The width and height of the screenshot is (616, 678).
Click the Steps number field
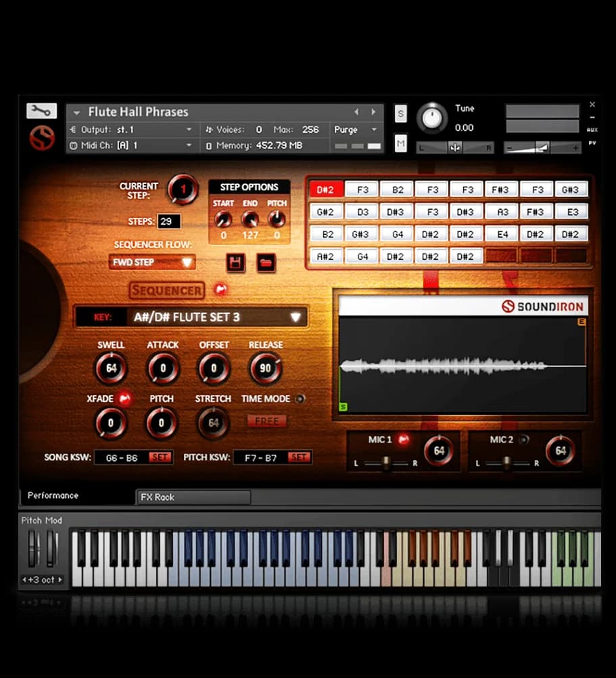[x=168, y=221]
